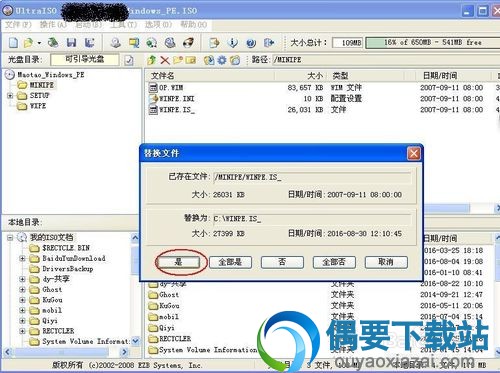Open the 操作(A) menu

click(x=53, y=25)
